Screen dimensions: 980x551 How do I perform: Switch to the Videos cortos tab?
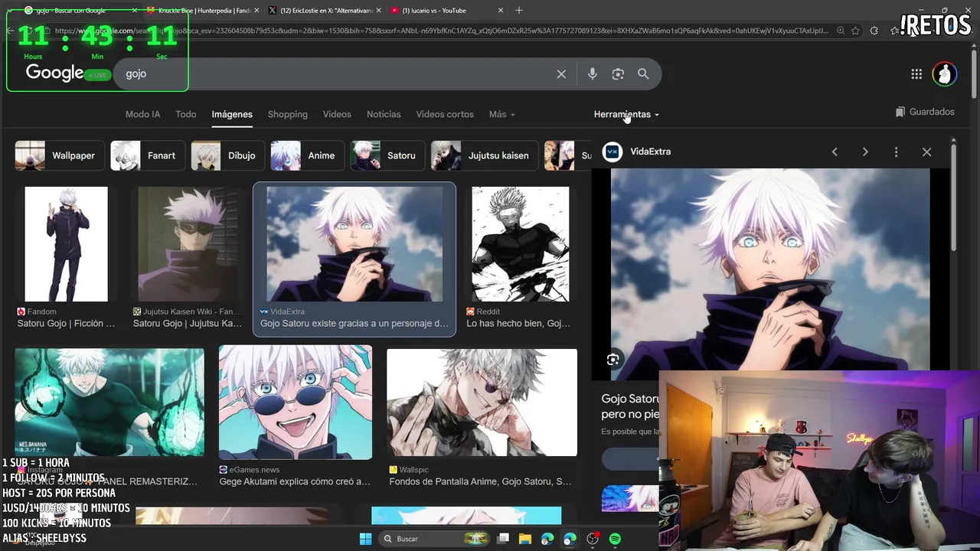pyautogui.click(x=445, y=114)
